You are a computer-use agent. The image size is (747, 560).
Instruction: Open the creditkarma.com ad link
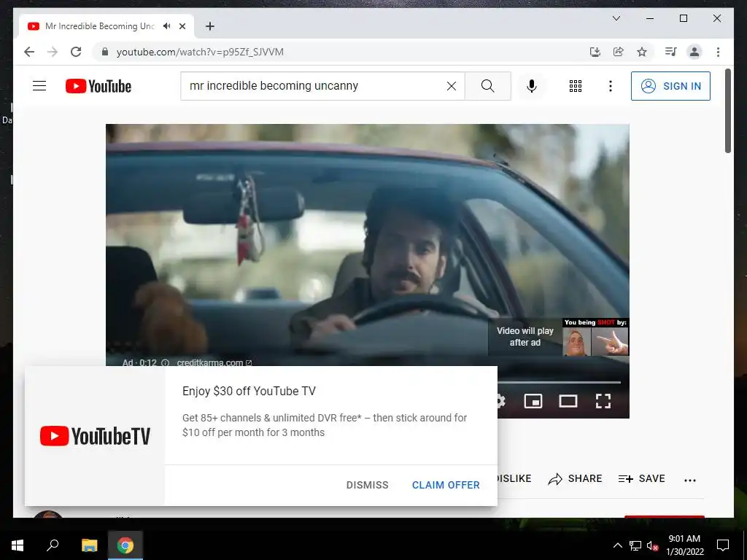click(214, 362)
